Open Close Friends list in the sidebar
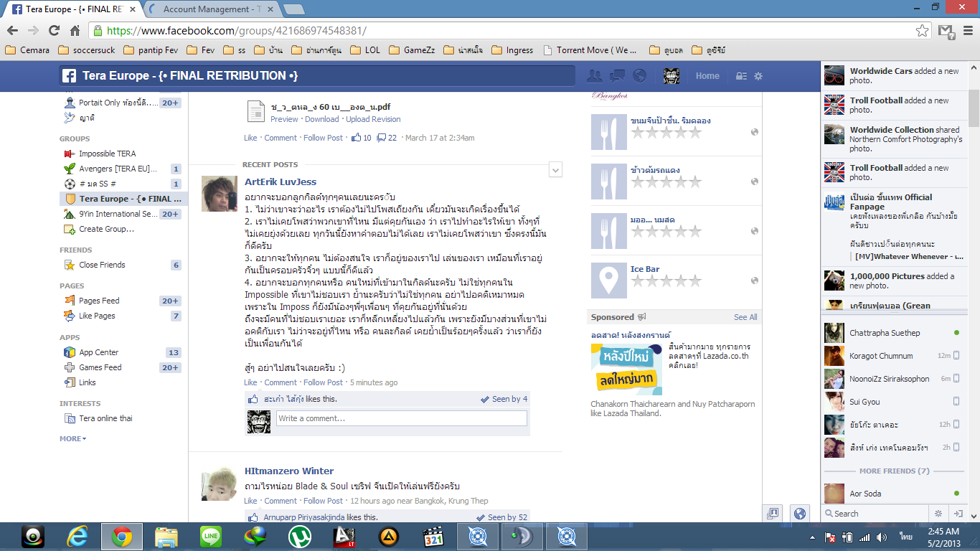The image size is (980, 551). point(102,265)
